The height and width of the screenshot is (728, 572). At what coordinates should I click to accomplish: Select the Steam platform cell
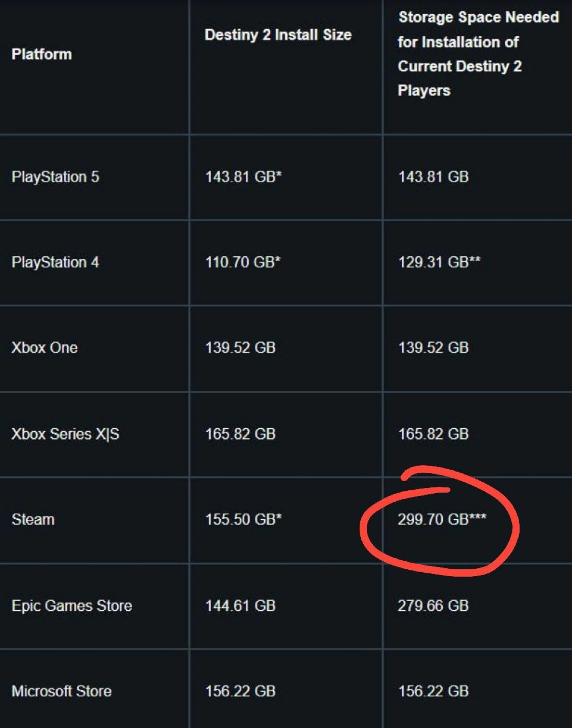33,519
